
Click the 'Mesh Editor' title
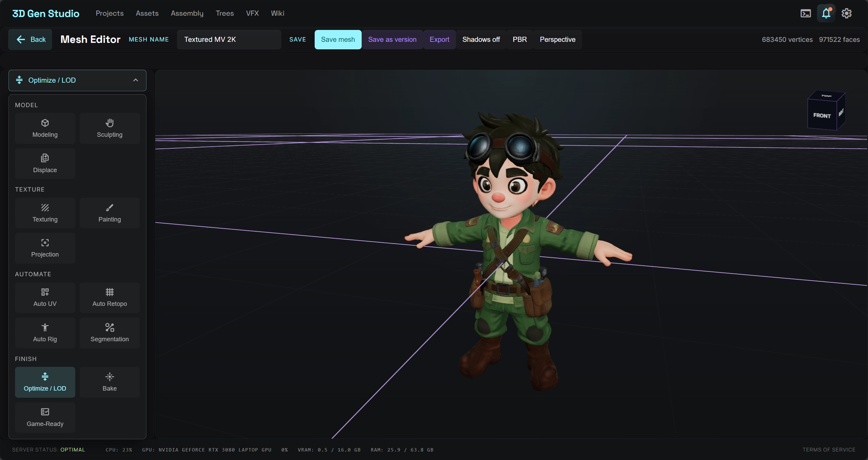[90, 39]
